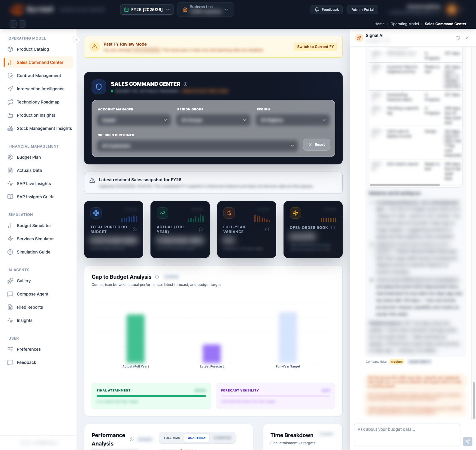Click the Services Simulator lightning icon
476x450 pixels.
coord(10,239)
